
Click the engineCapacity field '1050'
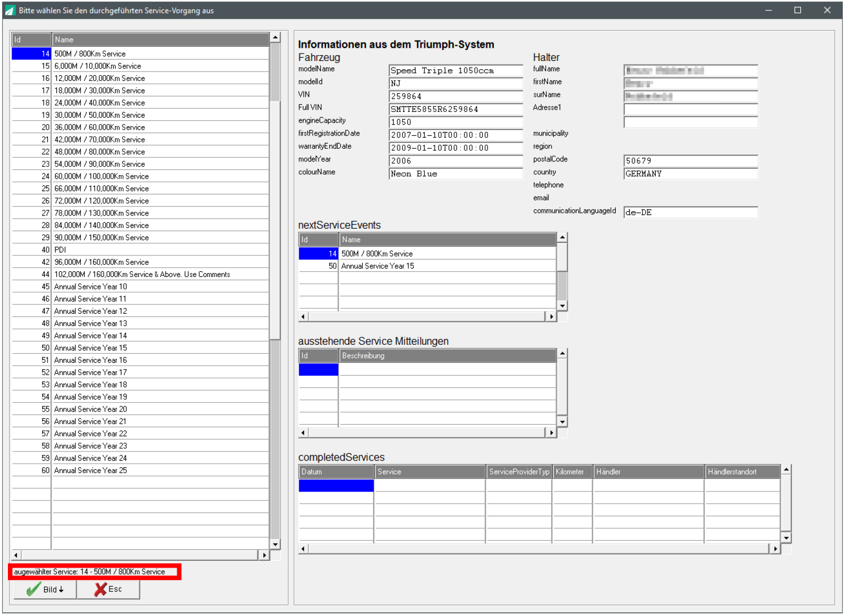456,122
